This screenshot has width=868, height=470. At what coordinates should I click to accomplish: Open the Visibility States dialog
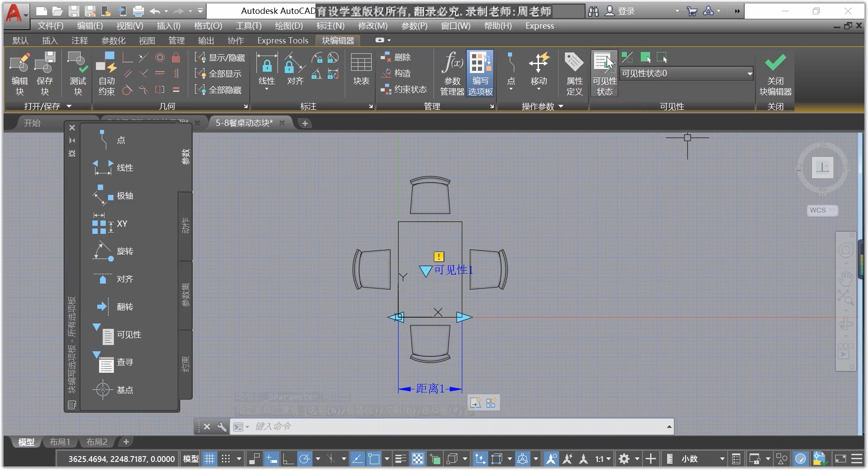pos(604,73)
